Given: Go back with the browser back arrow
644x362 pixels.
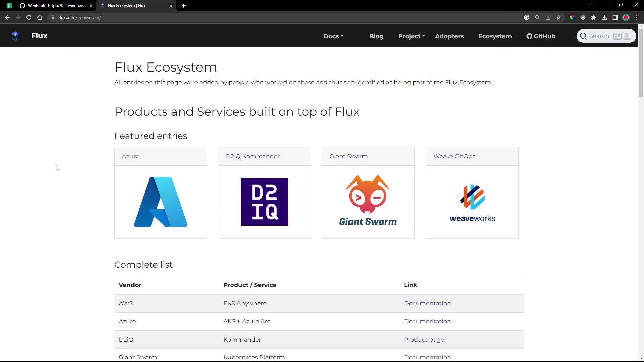Looking at the screenshot, I should pyautogui.click(x=7, y=17).
